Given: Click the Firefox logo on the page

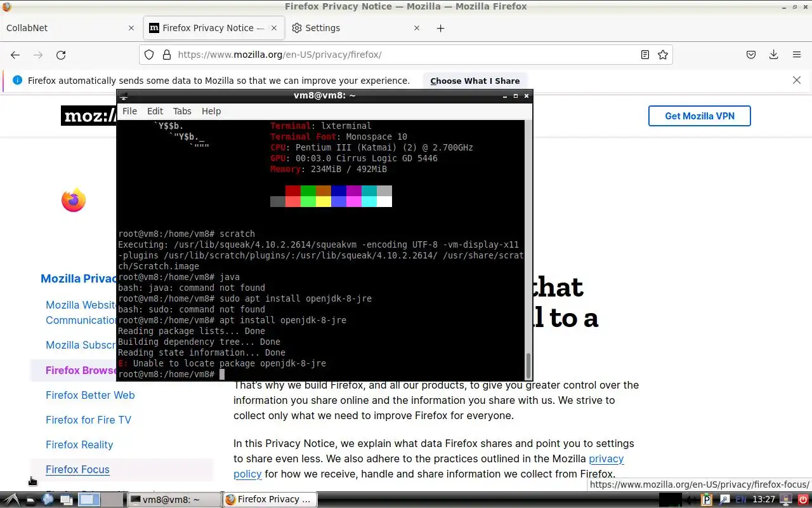Looking at the screenshot, I should [74, 200].
